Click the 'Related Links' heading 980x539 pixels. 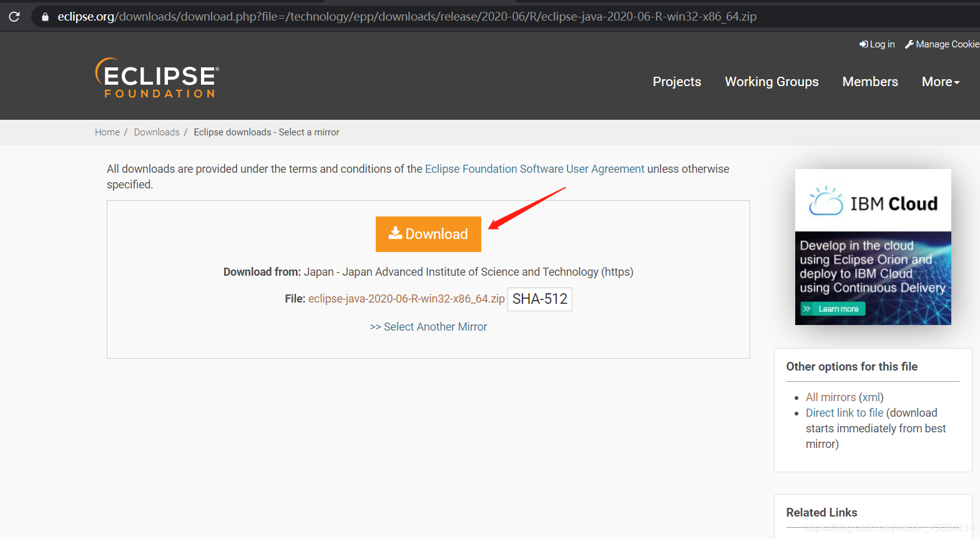821,513
